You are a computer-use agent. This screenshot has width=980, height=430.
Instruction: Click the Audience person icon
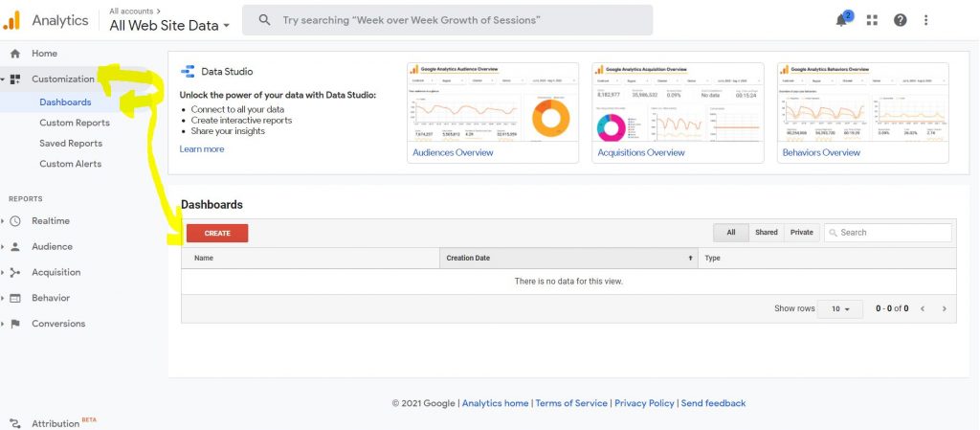(x=15, y=247)
